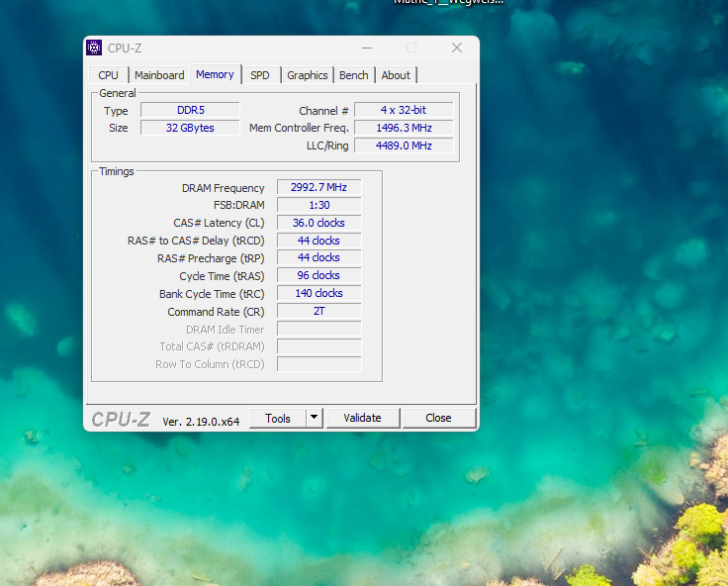Open the SPD tab
This screenshot has width=728, height=586.
(260, 75)
